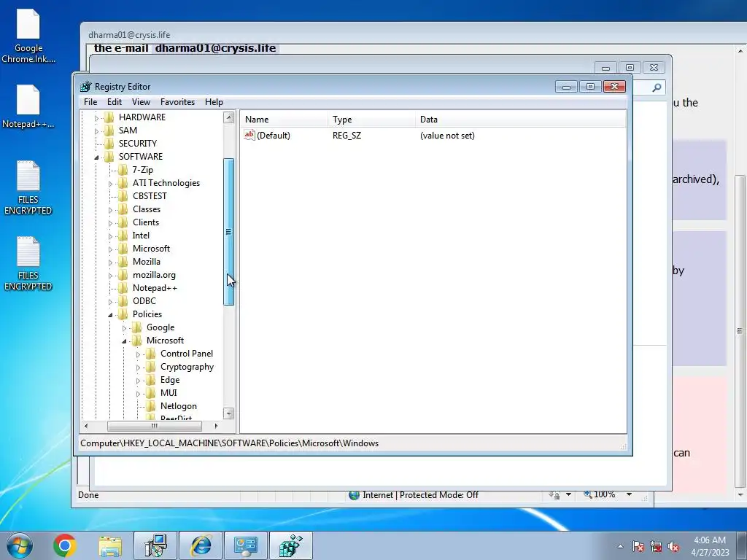Select the MUI folder icon
The width and height of the screenshot is (747, 560).
pos(150,393)
